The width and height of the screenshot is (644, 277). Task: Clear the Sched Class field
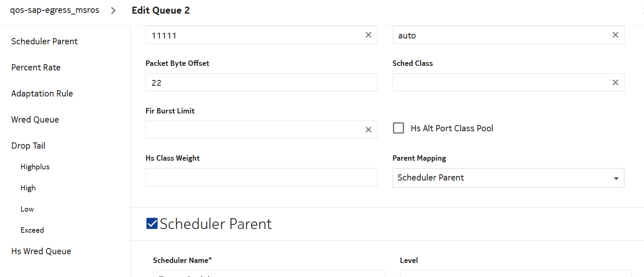click(615, 82)
